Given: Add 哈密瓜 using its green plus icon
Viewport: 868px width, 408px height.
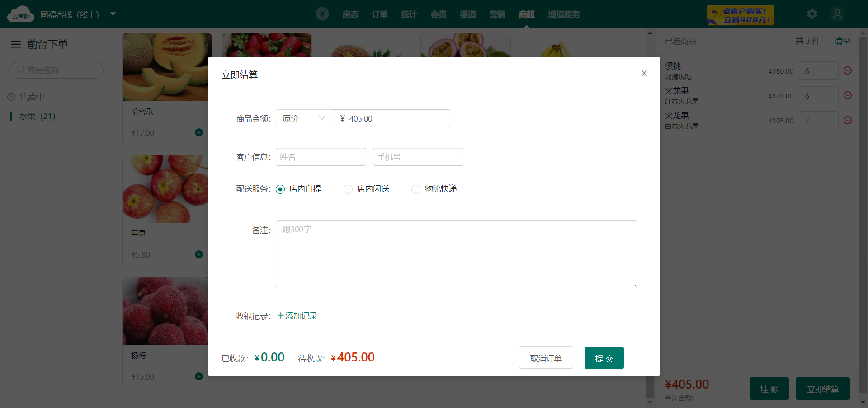Looking at the screenshot, I should pyautogui.click(x=198, y=132).
